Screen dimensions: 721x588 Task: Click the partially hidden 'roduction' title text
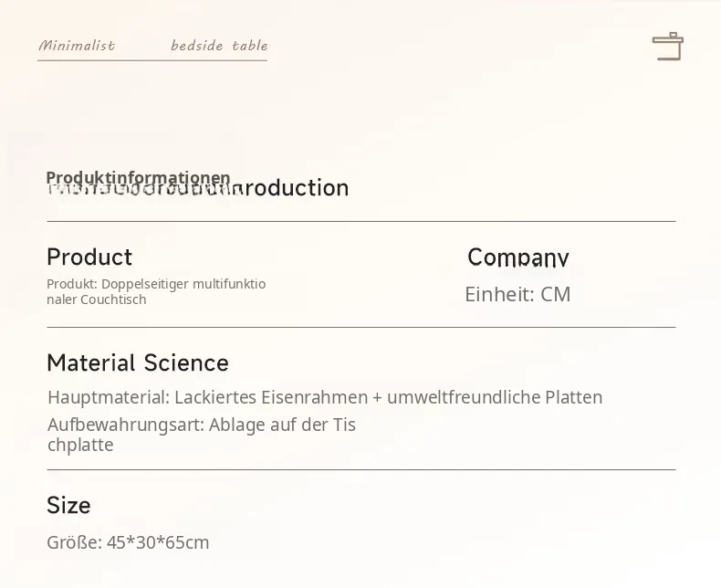[x=295, y=188]
